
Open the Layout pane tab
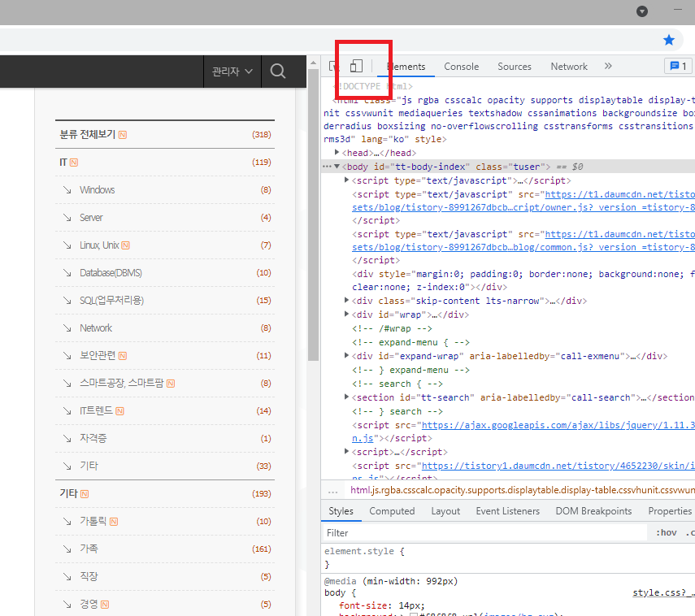click(x=445, y=511)
